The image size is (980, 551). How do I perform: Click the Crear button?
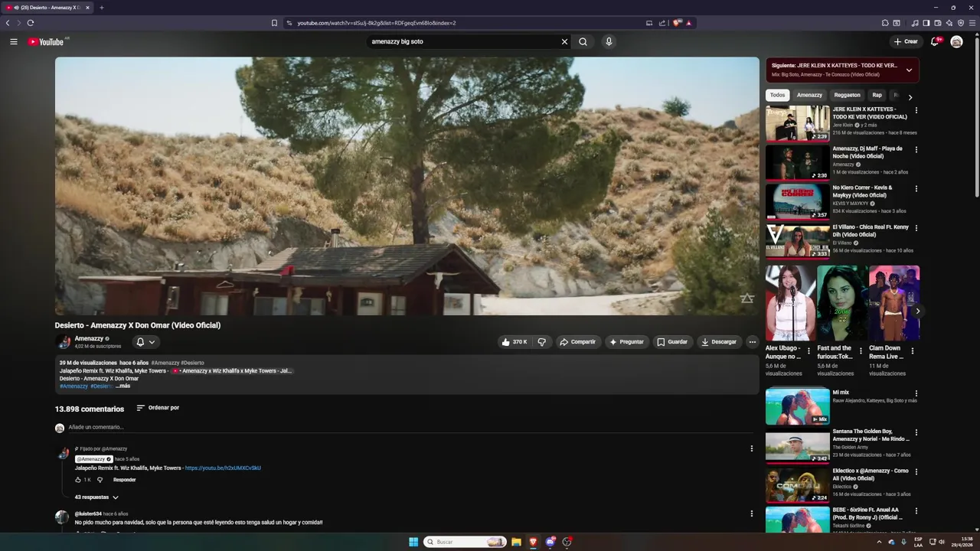[906, 41]
